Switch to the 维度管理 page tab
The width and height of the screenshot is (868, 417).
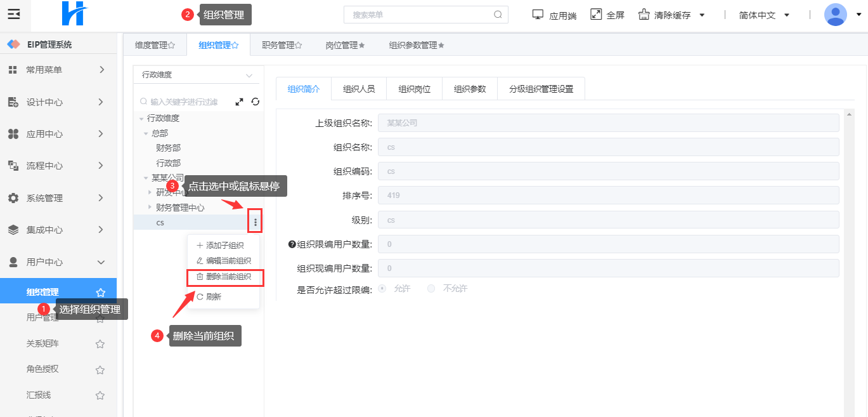(155, 45)
